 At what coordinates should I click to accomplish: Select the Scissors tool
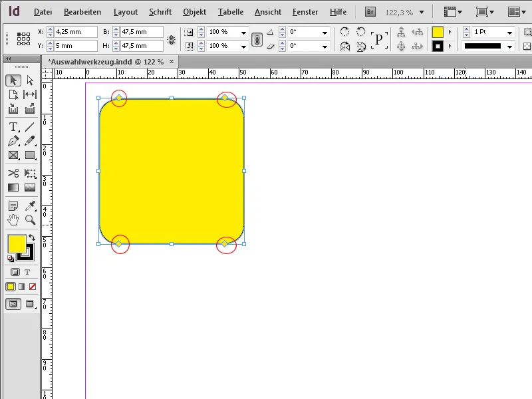[12, 174]
